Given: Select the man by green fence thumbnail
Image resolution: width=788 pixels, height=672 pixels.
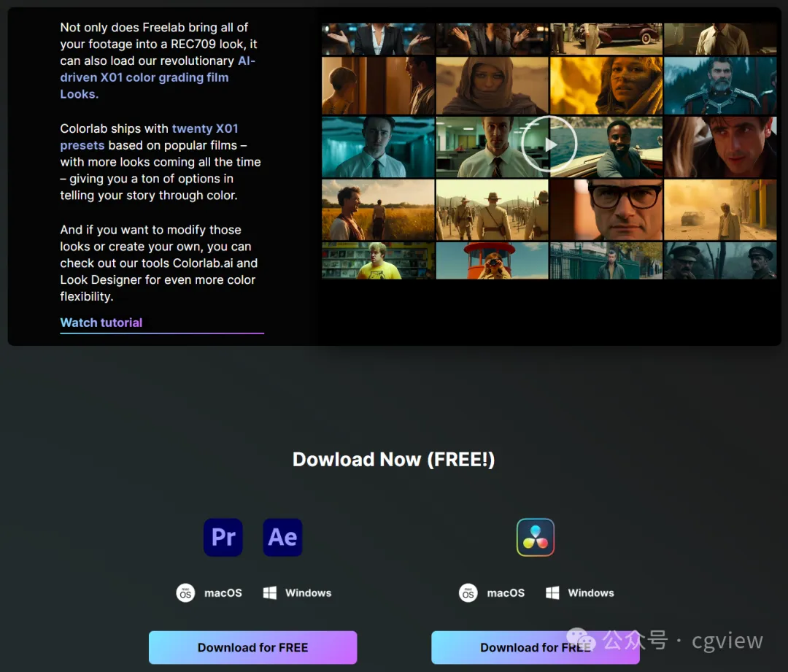Looking at the screenshot, I should point(606,260).
